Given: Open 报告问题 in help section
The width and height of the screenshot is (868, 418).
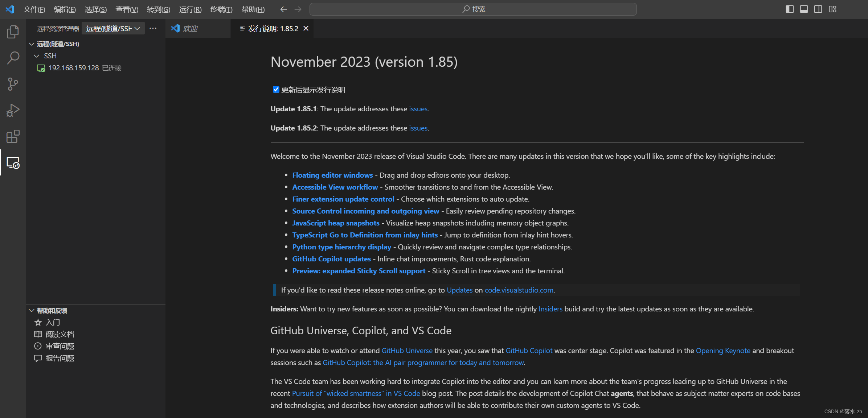Looking at the screenshot, I should [x=96, y=358].
